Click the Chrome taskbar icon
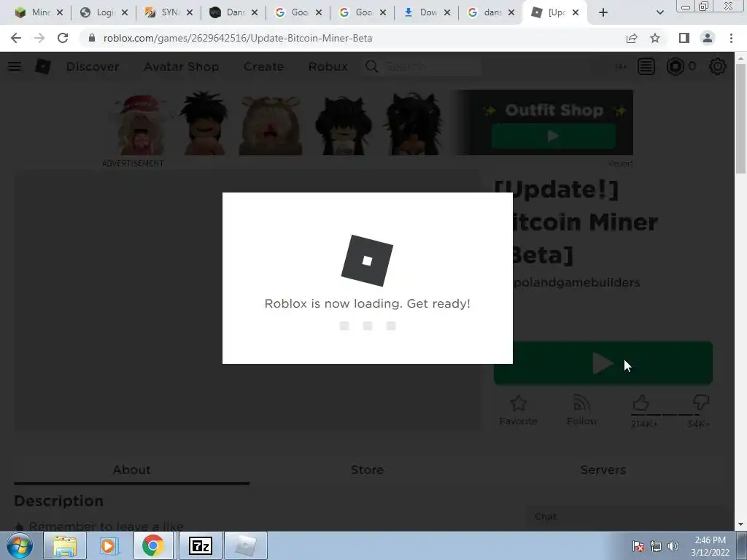 coord(153,545)
